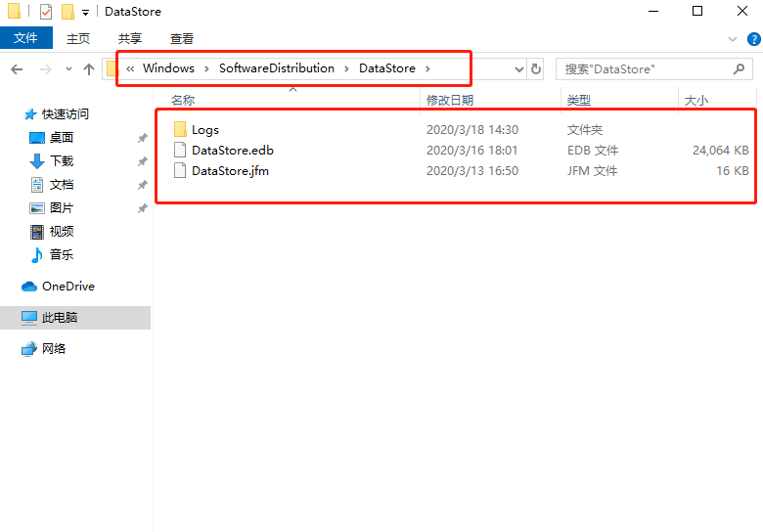Open the recent locations dropdown arrow

coord(67,69)
